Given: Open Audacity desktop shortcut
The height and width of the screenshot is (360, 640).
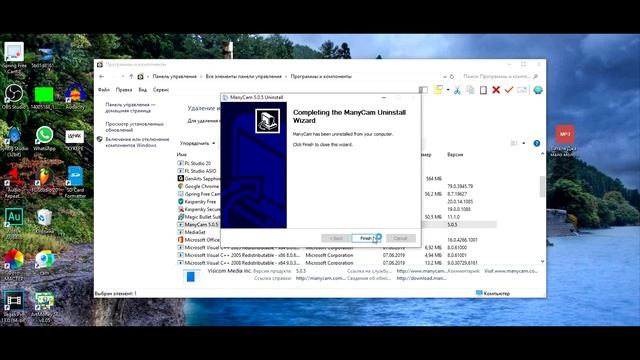Looking at the screenshot, I should pos(75,97).
